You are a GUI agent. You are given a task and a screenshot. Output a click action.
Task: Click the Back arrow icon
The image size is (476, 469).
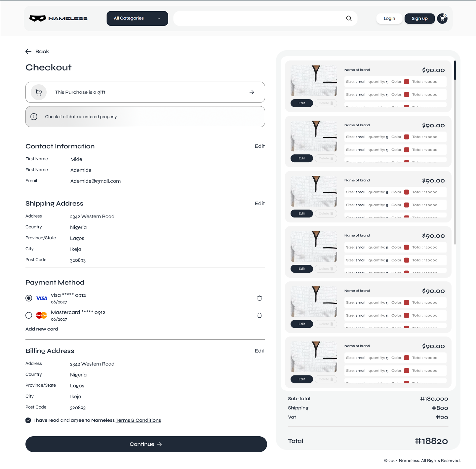pyautogui.click(x=28, y=52)
